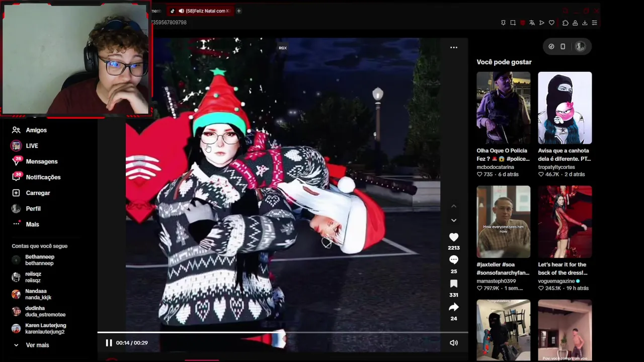The height and width of the screenshot is (362, 644).
Task: Go to previous video with up chevron
Action: pyautogui.click(x=453, y=206)
